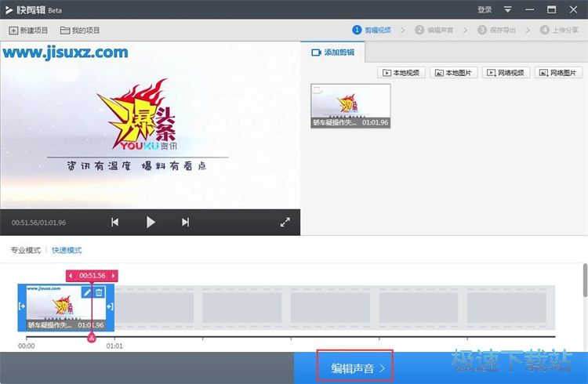Click the scissors cut marker on timeline

point(92,338)
